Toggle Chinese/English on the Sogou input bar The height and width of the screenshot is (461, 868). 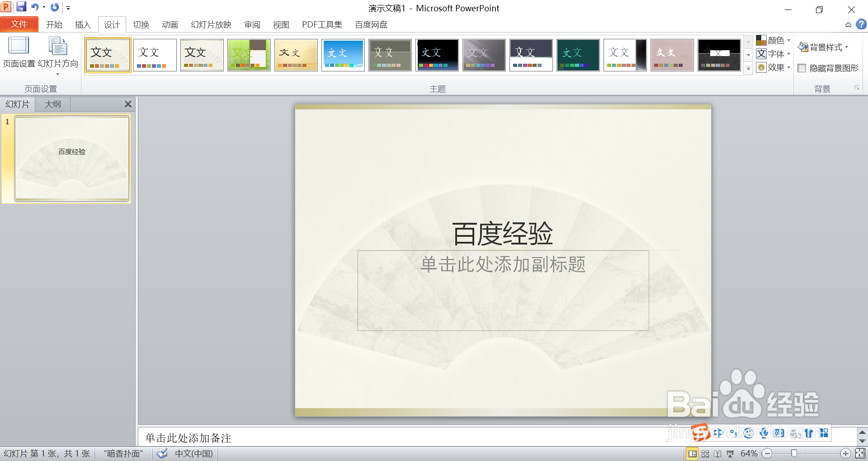718,433
